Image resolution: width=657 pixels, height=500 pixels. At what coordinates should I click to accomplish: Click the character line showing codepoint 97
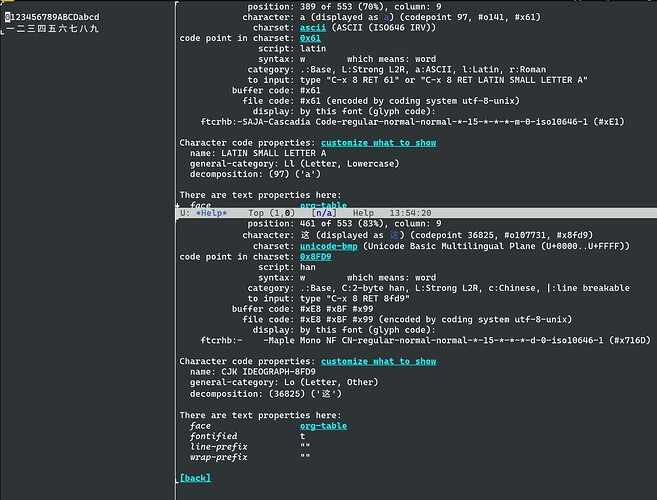pyautogui.click(x=391, y=17)
